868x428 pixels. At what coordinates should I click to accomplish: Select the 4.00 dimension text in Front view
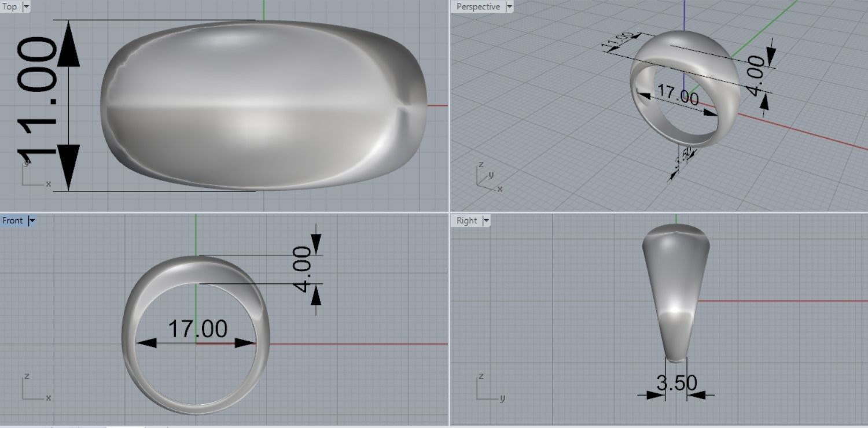click(x=303, y=269)
